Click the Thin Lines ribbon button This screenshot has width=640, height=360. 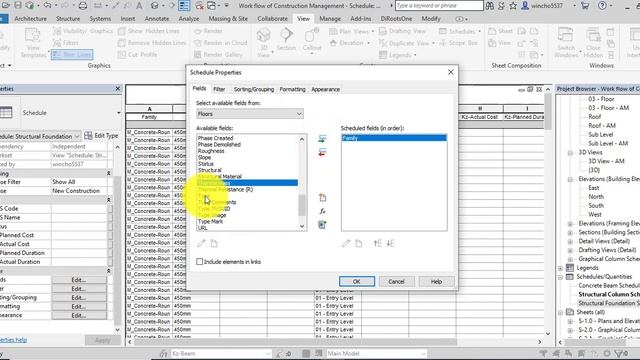click(x=72, y=55)
